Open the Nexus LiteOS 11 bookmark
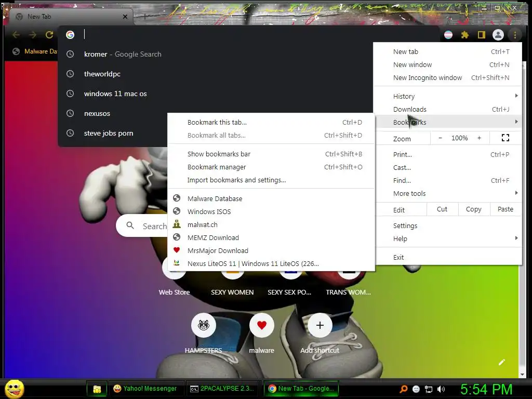 [x=271, y=263]
